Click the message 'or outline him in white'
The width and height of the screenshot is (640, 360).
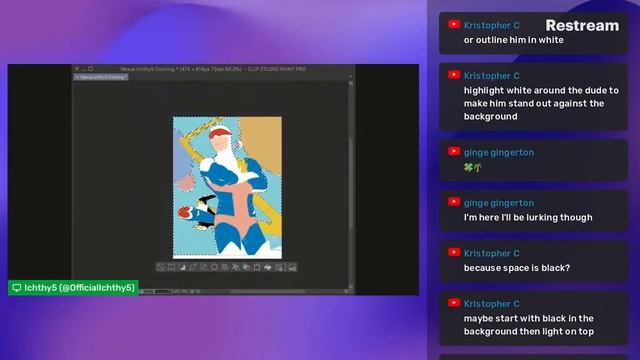coord(513,40)
